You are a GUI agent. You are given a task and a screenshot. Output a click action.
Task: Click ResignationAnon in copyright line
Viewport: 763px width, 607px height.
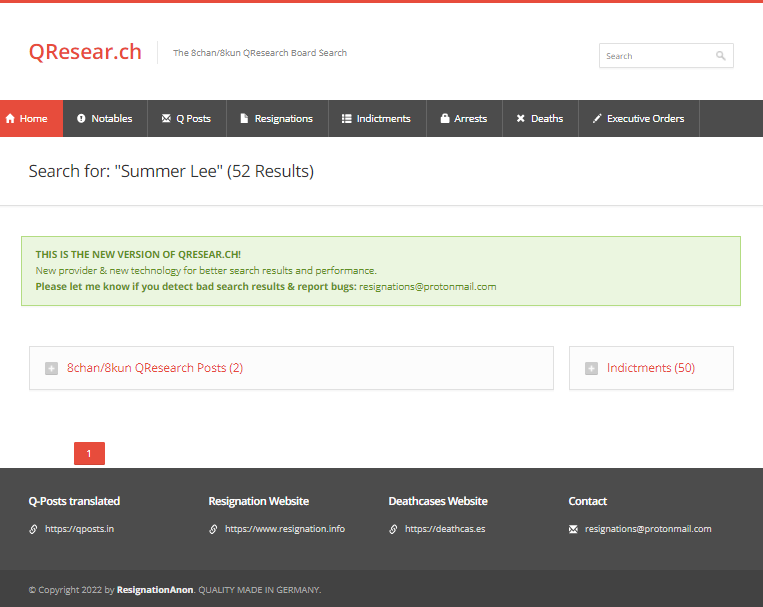click(x=155, y=590)
